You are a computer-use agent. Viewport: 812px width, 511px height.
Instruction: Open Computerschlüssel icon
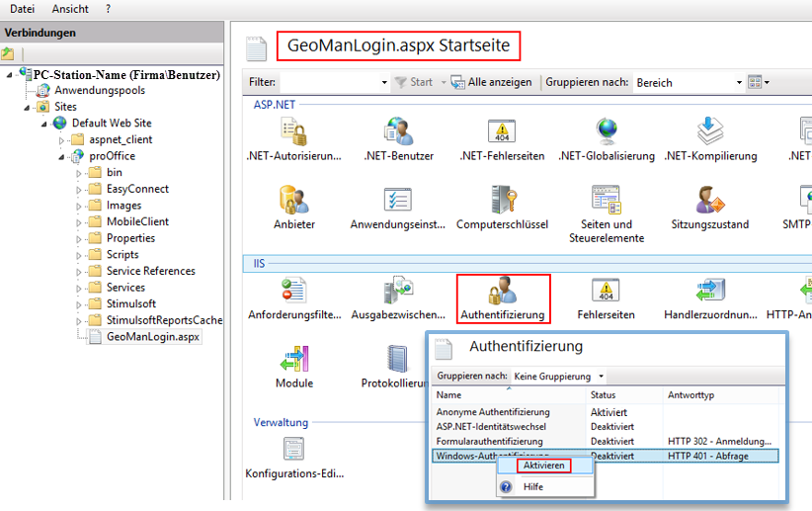[503, 200]
